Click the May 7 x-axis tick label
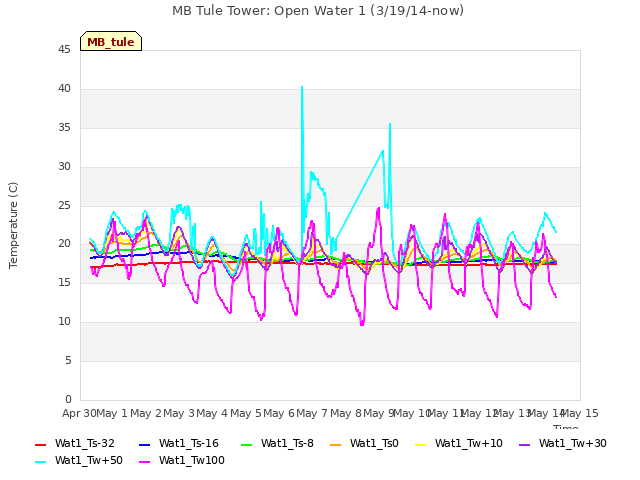This screenshot has width=640, height=480. [x=312, y=413]
